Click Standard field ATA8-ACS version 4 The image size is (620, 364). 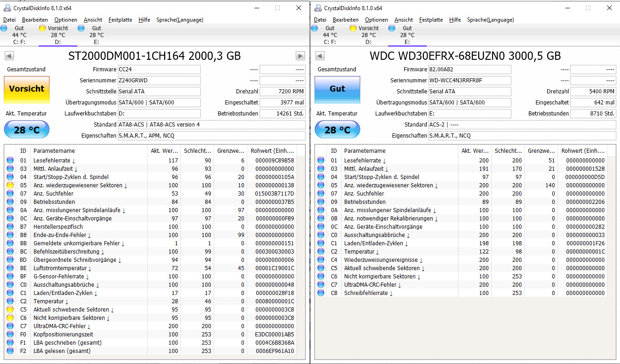pyautogui.click(x=211, y=125)
